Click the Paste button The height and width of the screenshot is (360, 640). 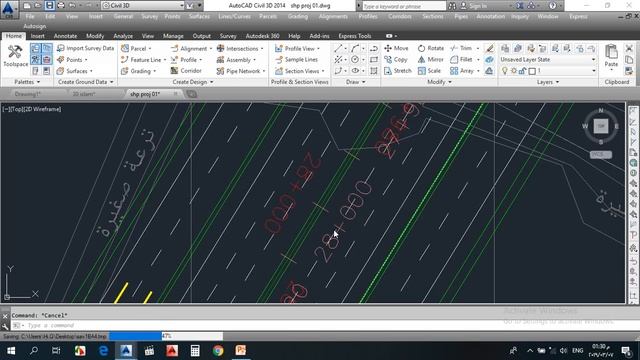tap(611, 56)
